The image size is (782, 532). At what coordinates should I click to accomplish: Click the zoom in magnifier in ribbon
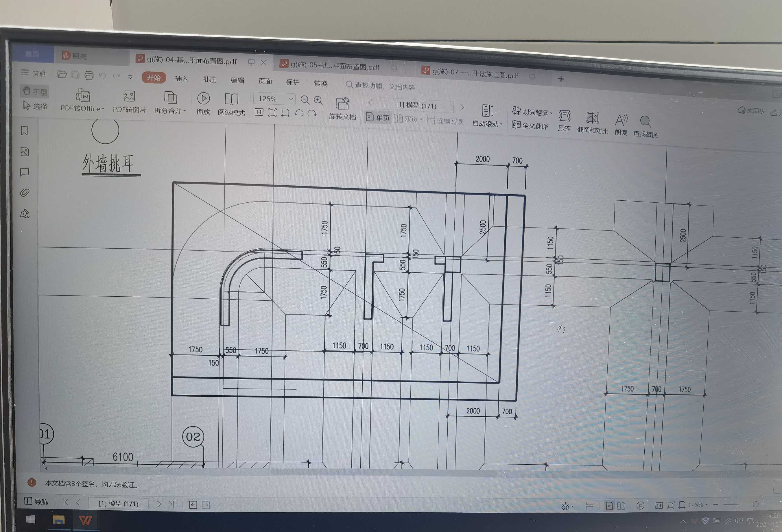[x=318, y=100]
